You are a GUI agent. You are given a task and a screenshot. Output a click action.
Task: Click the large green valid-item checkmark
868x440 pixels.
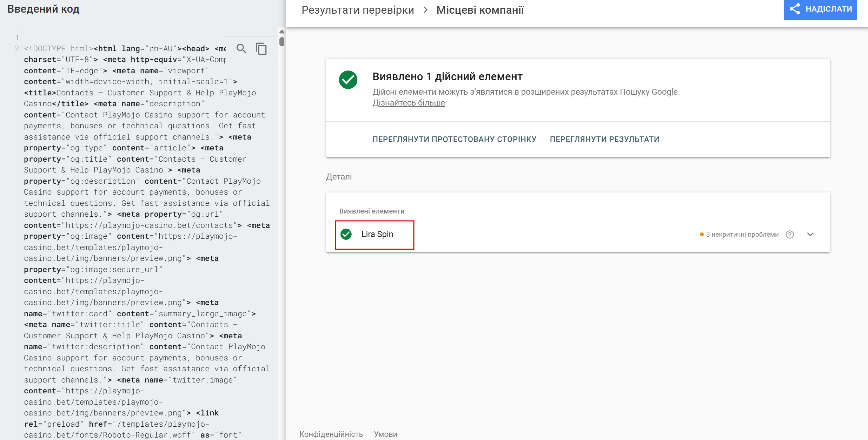click(348, 80)
